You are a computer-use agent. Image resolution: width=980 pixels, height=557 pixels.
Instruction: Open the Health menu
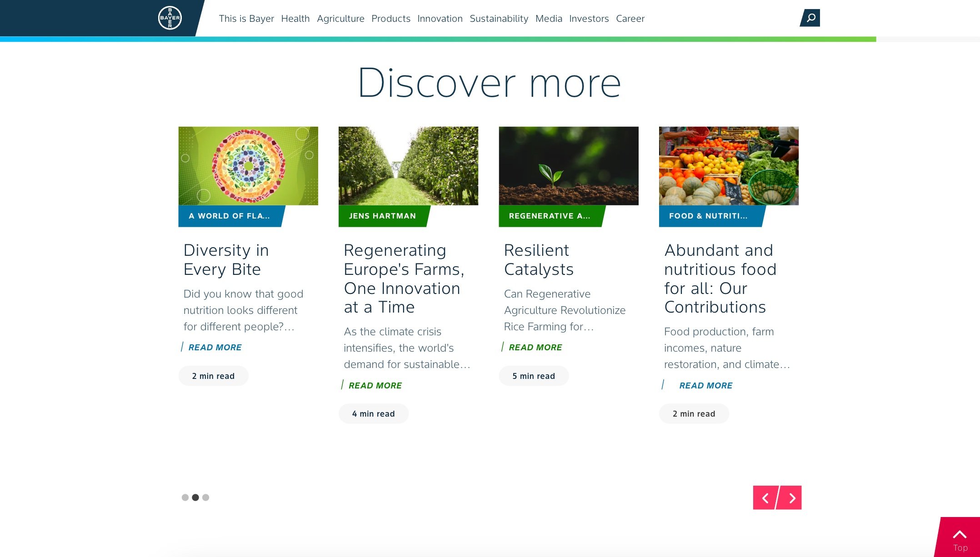(295, 19)
